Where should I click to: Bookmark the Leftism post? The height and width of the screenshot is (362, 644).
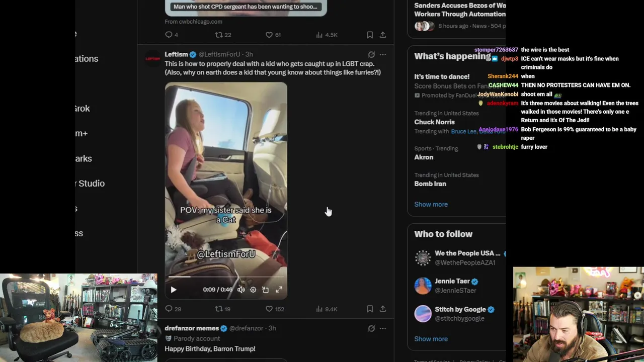[370, 309]
